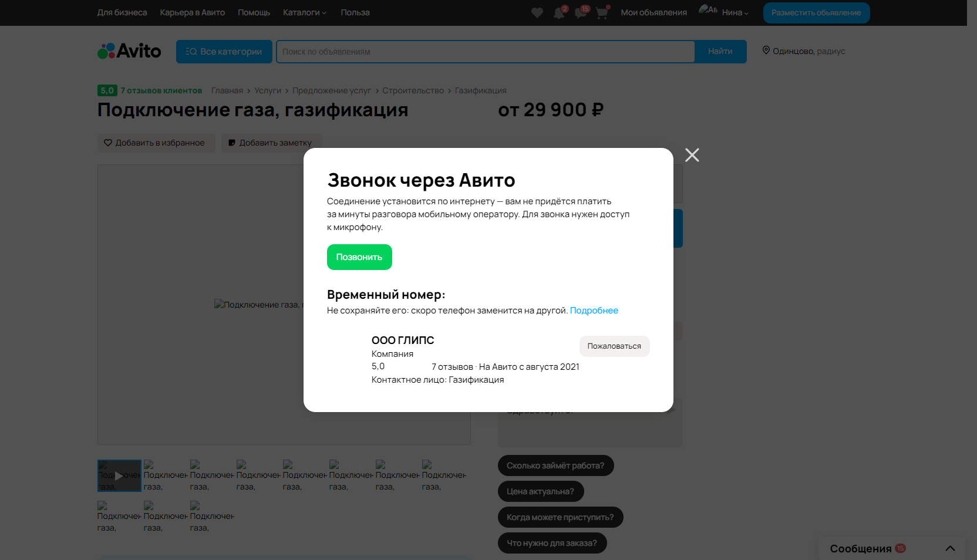
Task: Open Карьера в Авито link
Action: point(193,12)
